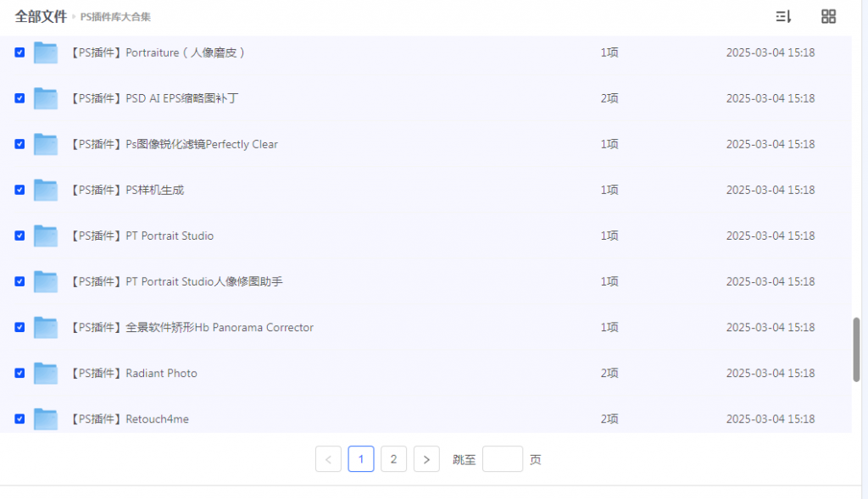Open folder icon of PSD AI EPS缩略图补丁
The height and width of the screenshot is (499, 868).
(46, 98)
